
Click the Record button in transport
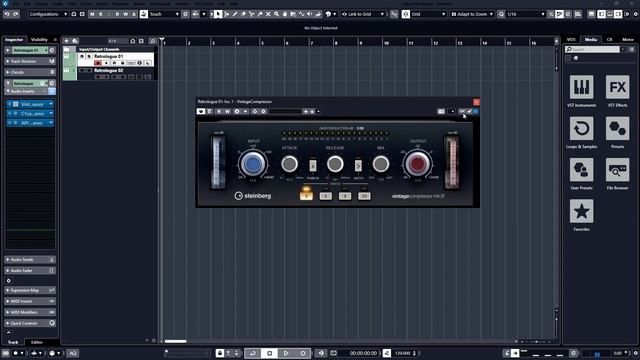coord(303,353)
